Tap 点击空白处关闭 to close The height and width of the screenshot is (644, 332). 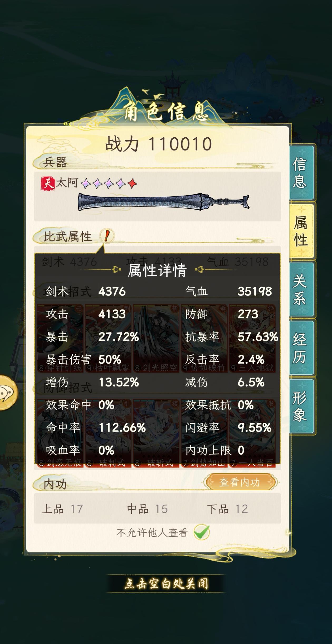(x=166, y=584)
